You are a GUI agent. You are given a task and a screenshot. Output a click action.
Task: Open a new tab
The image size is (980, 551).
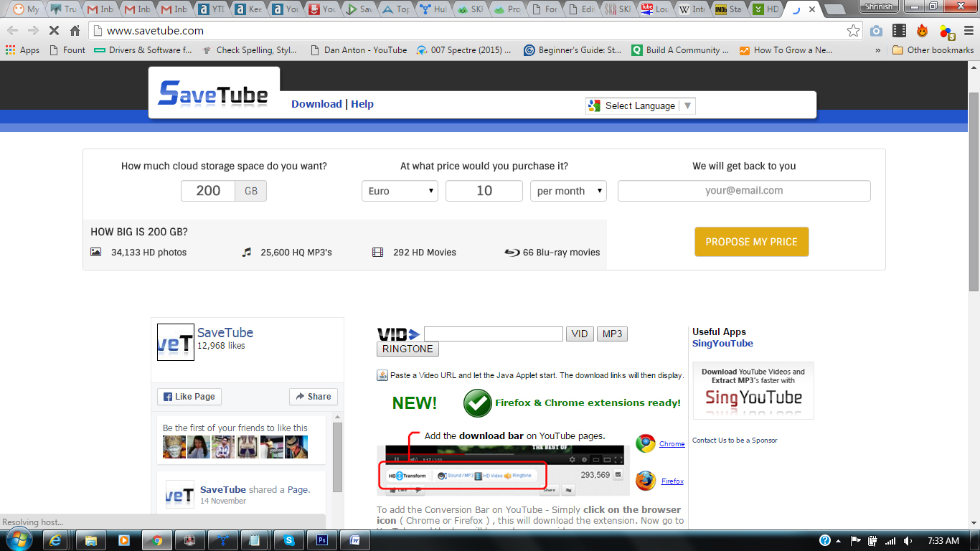(834, 9)
